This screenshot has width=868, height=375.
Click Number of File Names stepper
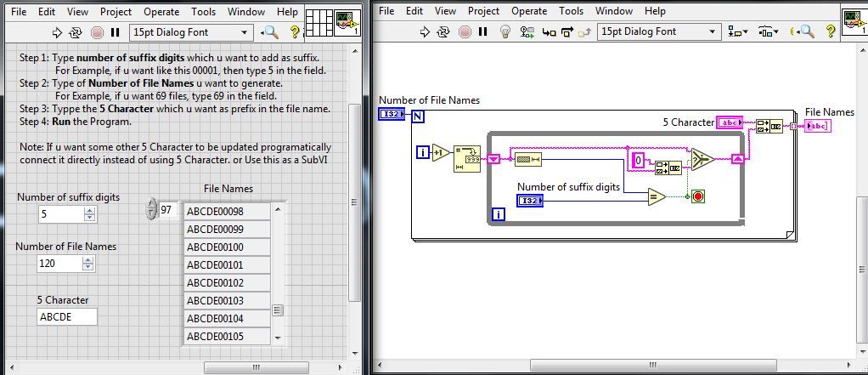(87, 264)
